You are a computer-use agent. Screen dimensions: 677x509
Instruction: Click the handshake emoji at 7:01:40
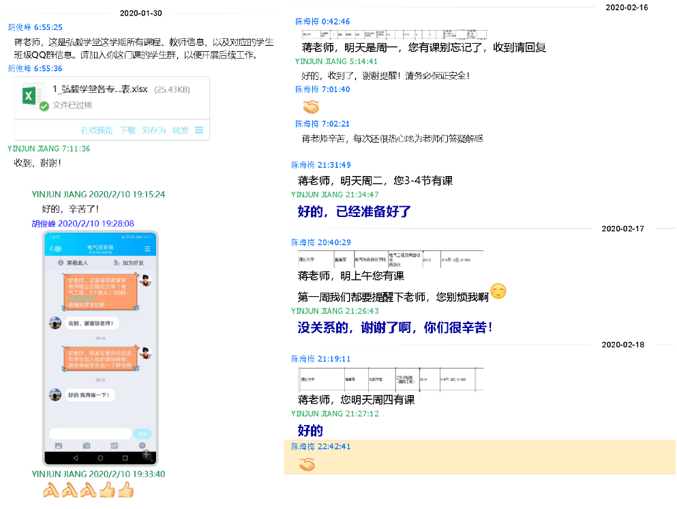coord(310,106)
